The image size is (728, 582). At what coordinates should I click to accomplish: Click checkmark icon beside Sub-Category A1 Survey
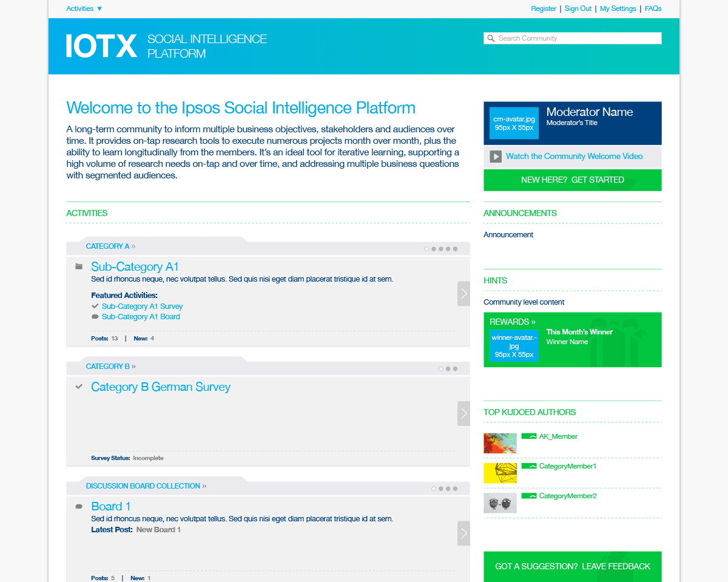tap(95, 306)
